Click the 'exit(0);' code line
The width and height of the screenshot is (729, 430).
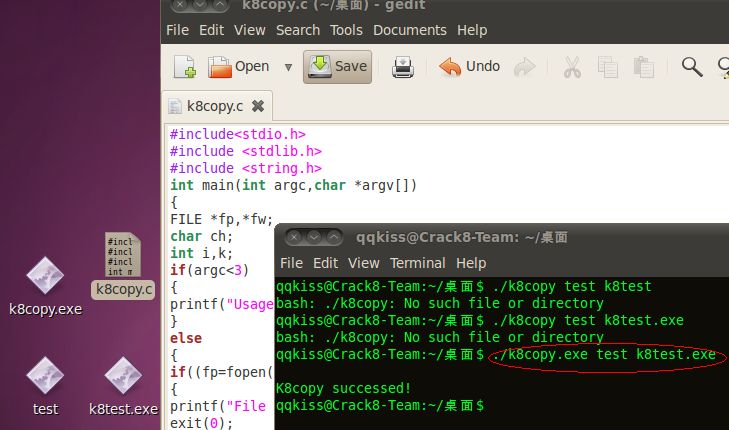[201, 423]
